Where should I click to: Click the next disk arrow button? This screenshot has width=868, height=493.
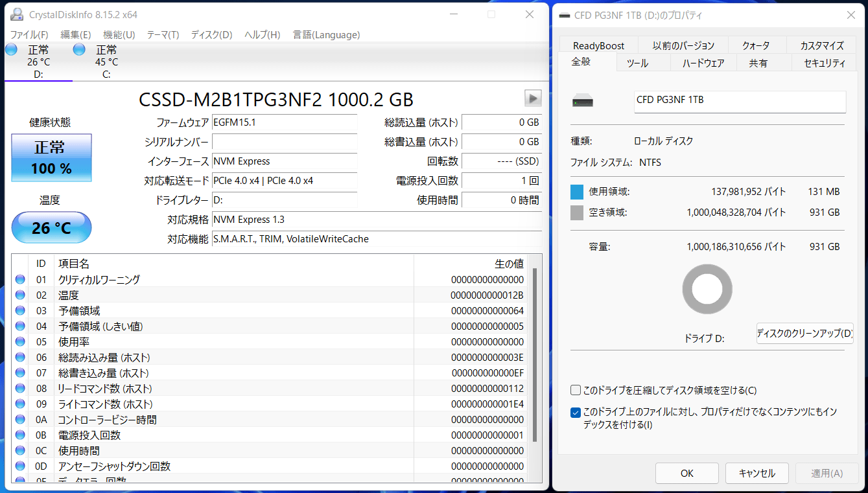(533, 98)
